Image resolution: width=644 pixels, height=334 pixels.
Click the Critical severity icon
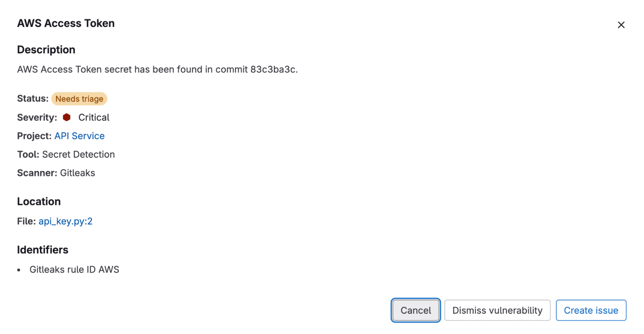pos(67,117)
